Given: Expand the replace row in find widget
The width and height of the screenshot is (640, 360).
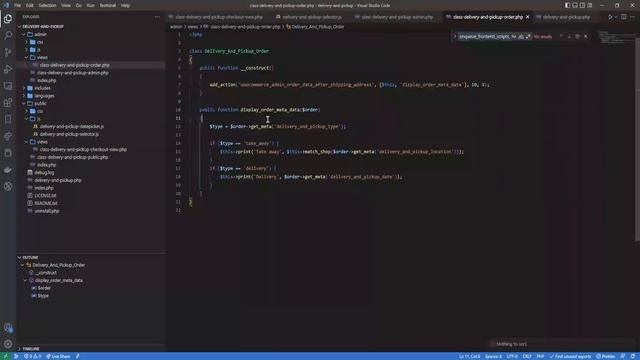Looking at the screenshot, I should [455, 36].
